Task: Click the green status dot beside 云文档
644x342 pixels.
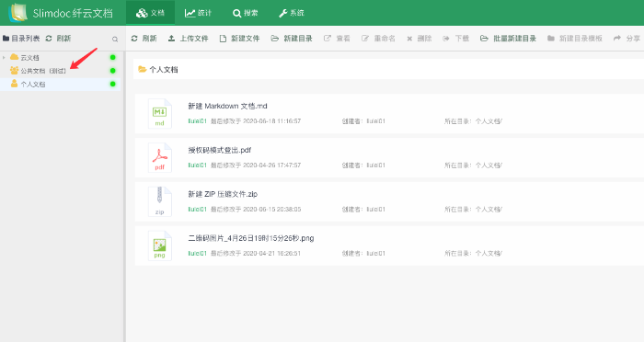Action: click(113, 58)
